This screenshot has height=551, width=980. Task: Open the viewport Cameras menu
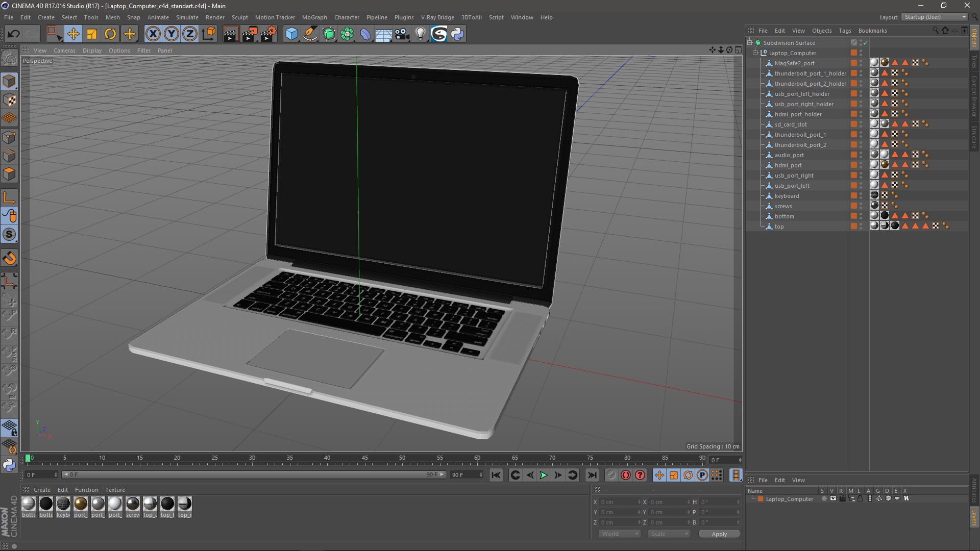click(64, 51)
